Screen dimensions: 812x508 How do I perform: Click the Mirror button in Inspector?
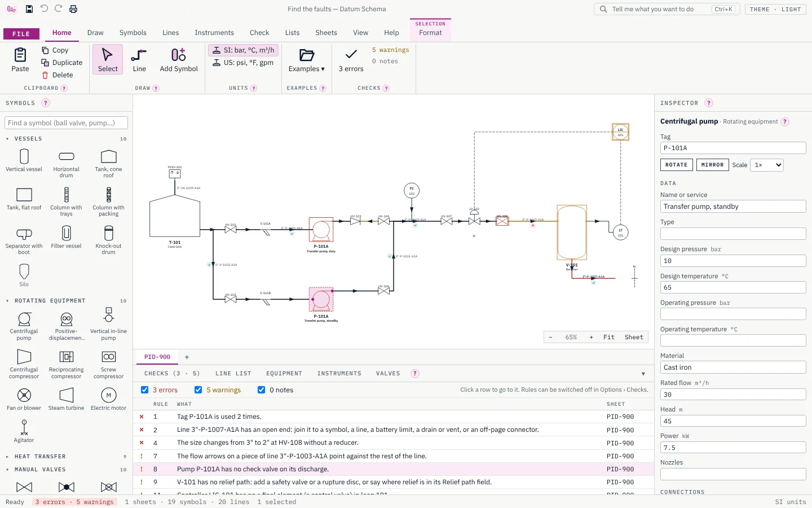pyautogui.click(x=713, y=165)
